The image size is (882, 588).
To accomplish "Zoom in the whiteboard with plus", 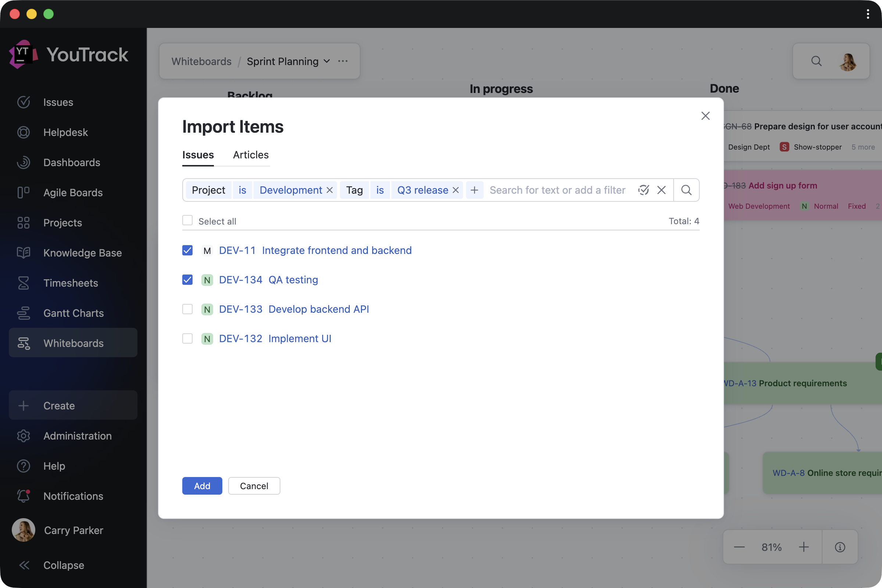I will click(x=804, y=547).
